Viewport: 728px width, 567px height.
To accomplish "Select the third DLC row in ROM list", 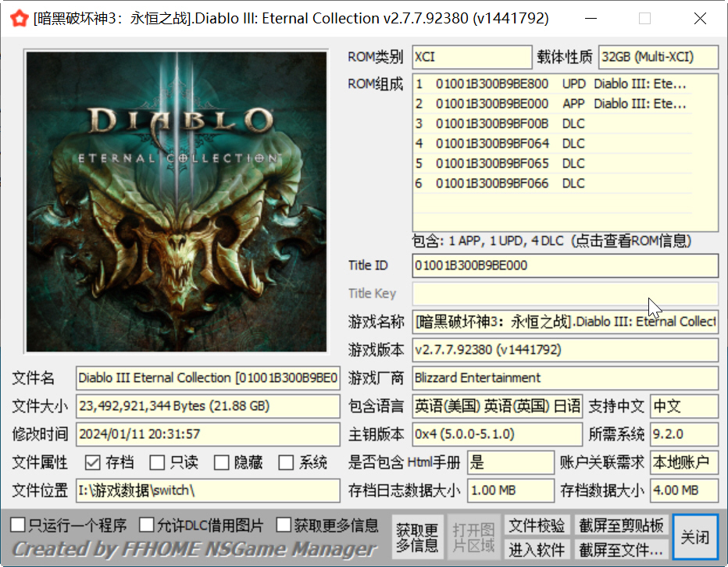I will [547, 163].
